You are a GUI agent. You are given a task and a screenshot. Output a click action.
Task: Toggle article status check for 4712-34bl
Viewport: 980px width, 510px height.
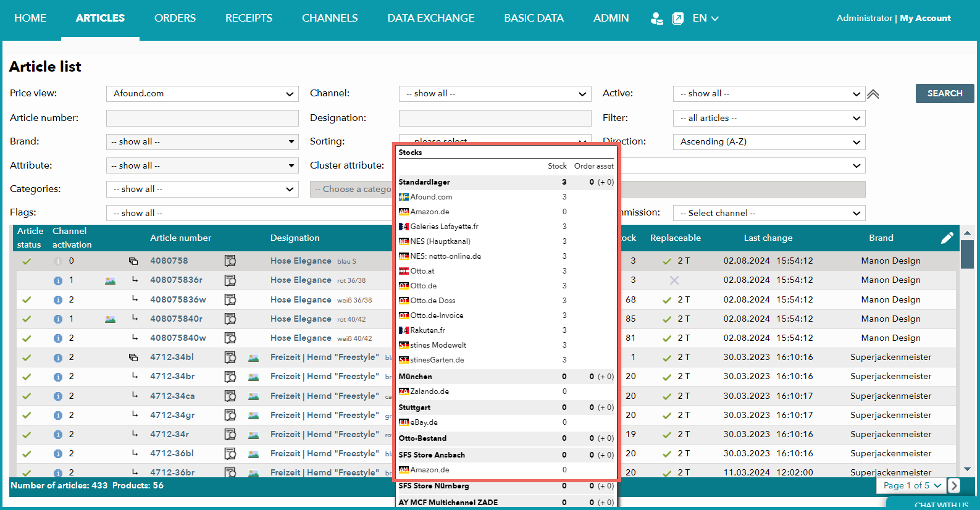[27, 357]
